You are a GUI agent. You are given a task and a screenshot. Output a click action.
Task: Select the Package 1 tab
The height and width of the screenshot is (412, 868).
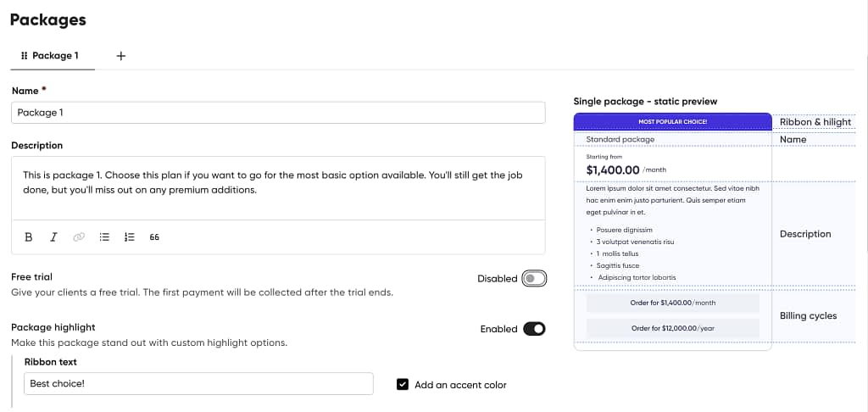pyautogui.click(x=53, y=56)
